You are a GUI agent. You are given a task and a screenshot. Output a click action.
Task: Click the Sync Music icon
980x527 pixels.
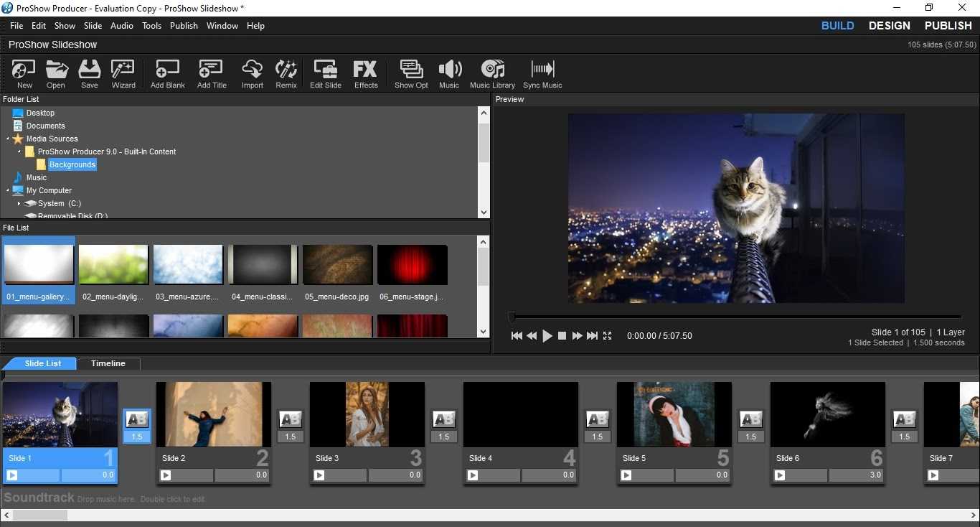tap(542, 73)
